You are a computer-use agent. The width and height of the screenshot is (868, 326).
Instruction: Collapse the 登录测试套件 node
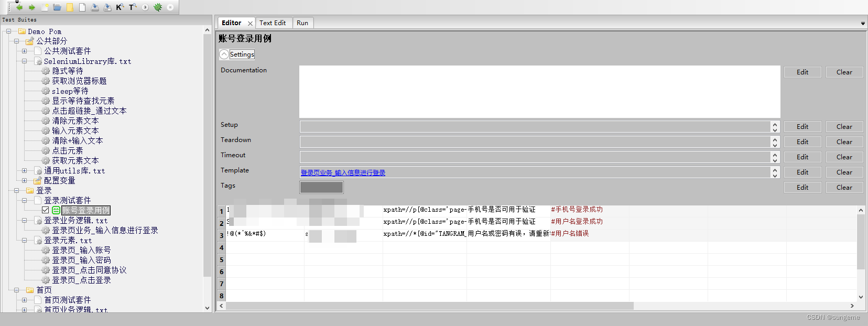pyautogui.click(x=25, y=200)
